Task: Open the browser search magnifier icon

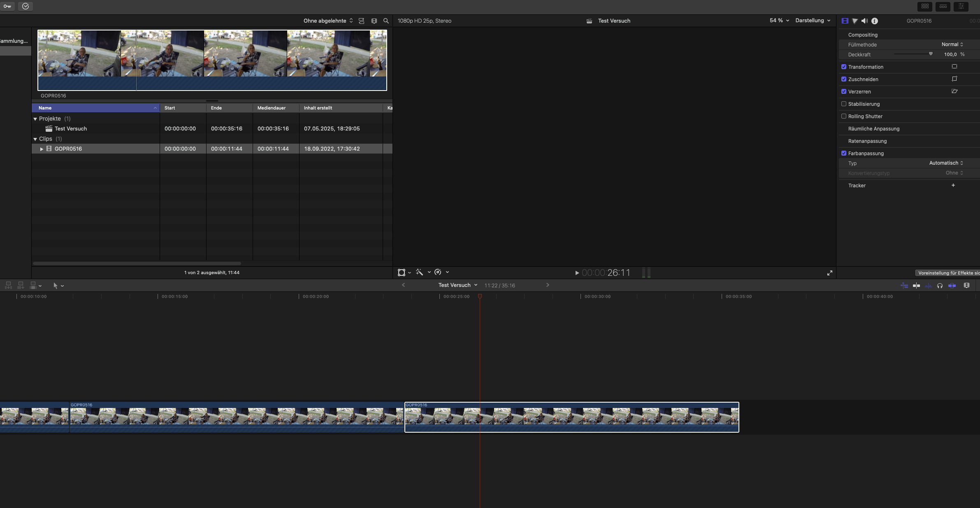Action: (386, 21)
